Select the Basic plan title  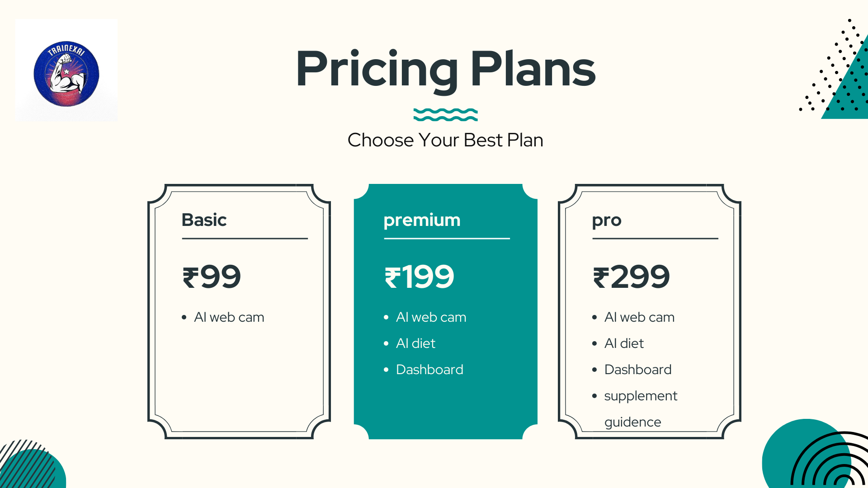pos(204,220)
